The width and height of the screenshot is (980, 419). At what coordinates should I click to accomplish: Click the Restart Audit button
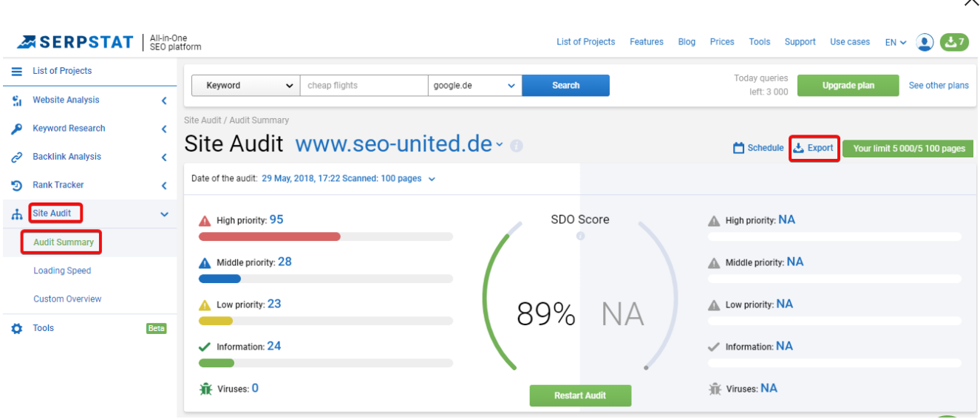(x=580, y=396)
